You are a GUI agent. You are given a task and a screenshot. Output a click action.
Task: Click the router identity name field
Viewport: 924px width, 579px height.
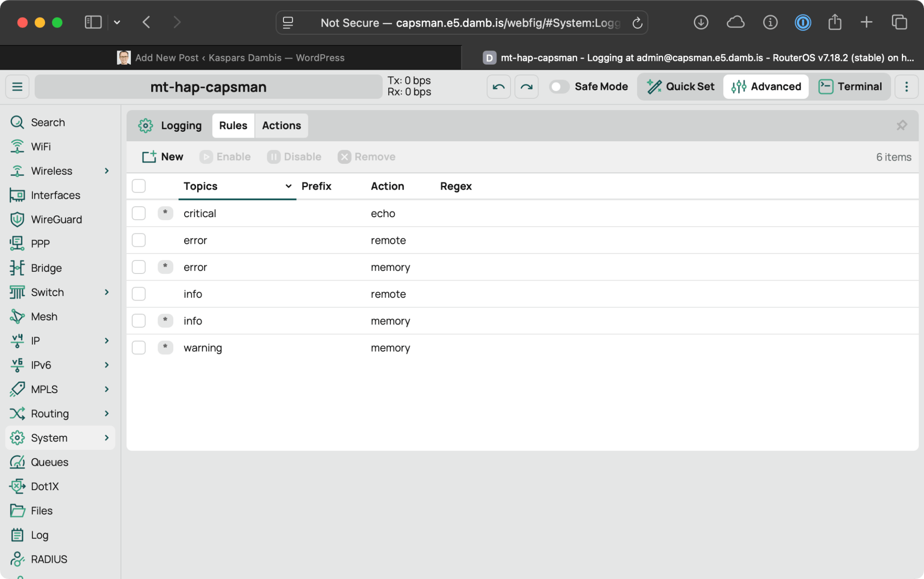coord(209,86)
